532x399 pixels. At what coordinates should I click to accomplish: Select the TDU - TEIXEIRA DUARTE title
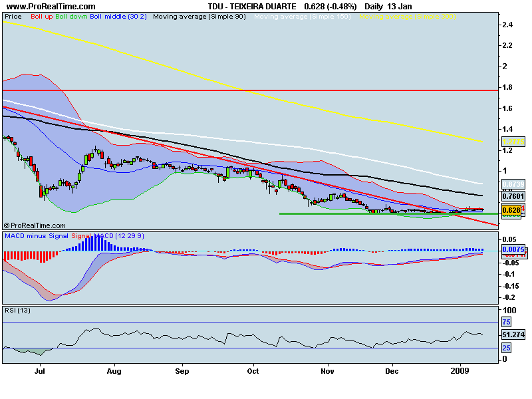252,7
